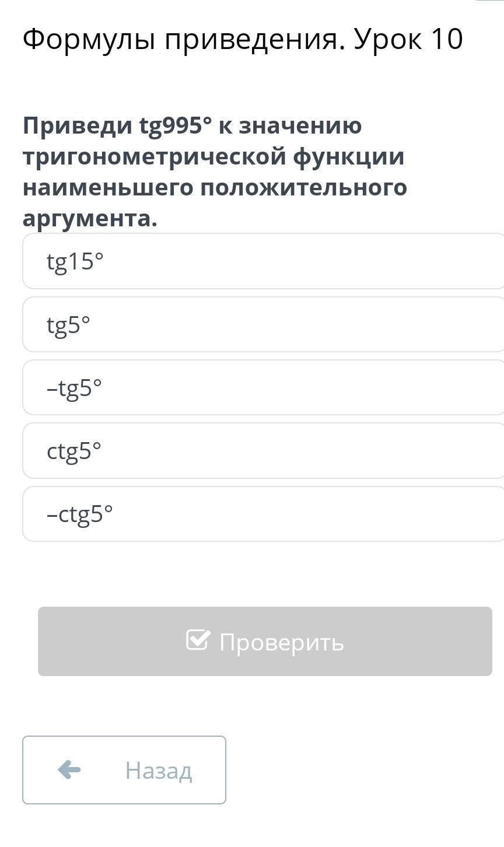
Task: Click the word "Приведи" in the question
Action: [78, 126]
